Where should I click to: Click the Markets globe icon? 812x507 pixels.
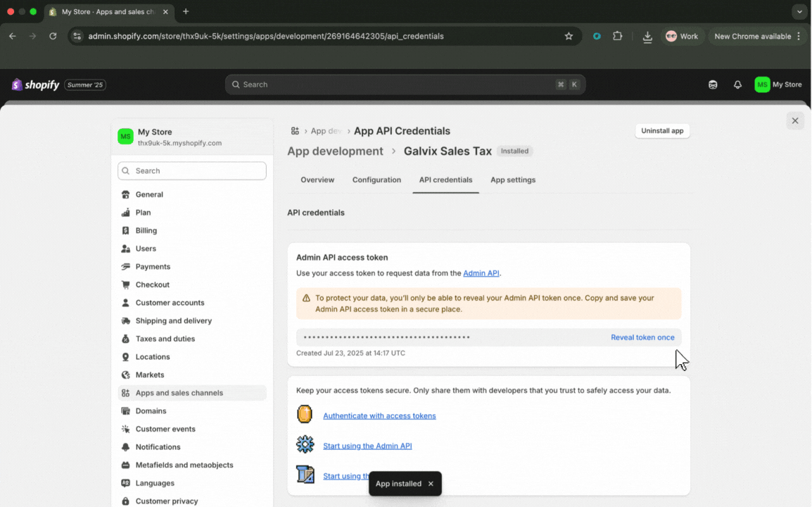(125, 375)
